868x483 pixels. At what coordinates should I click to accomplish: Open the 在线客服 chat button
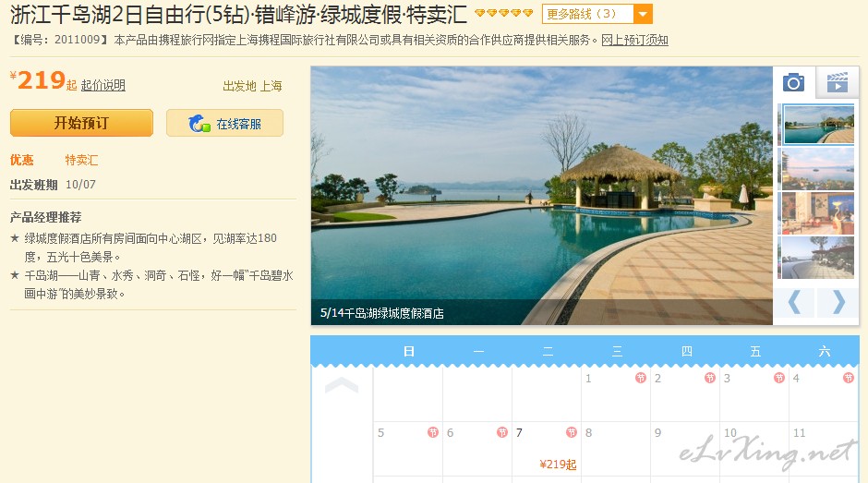click(x=224, y=123)
